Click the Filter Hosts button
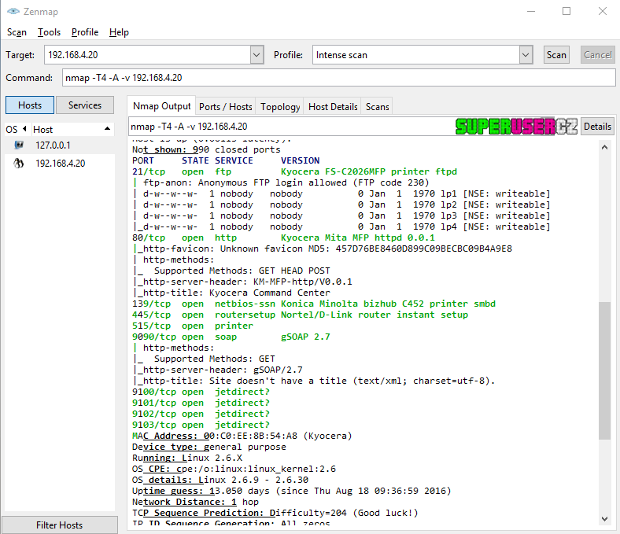 pos(59,525)
